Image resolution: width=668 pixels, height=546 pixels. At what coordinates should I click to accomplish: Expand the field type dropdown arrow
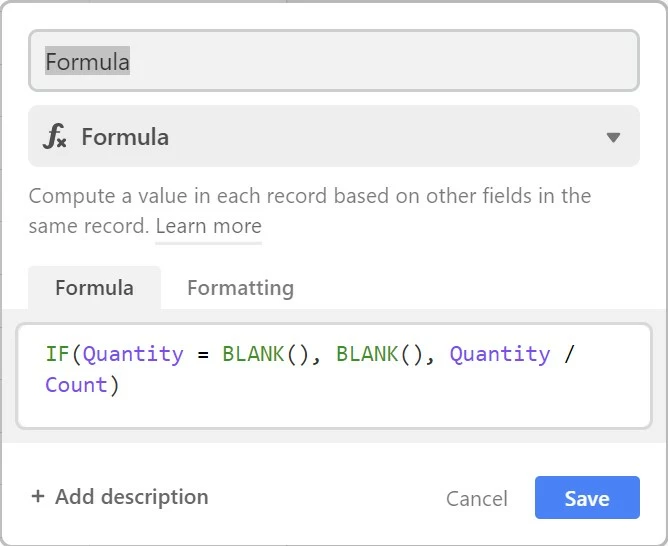pos(614,137)
